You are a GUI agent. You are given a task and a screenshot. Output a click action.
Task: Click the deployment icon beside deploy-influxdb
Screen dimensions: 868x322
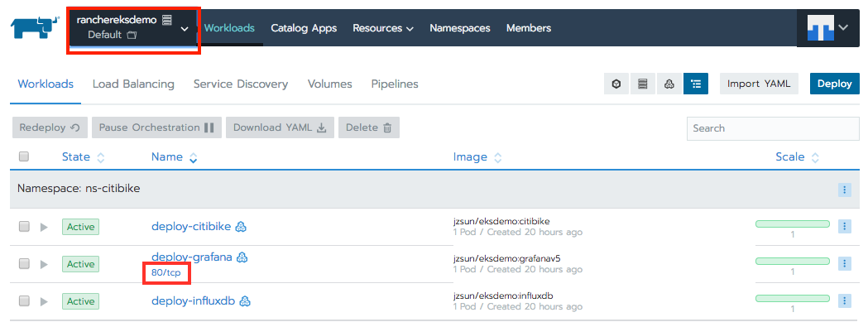[x=245, y=301]
